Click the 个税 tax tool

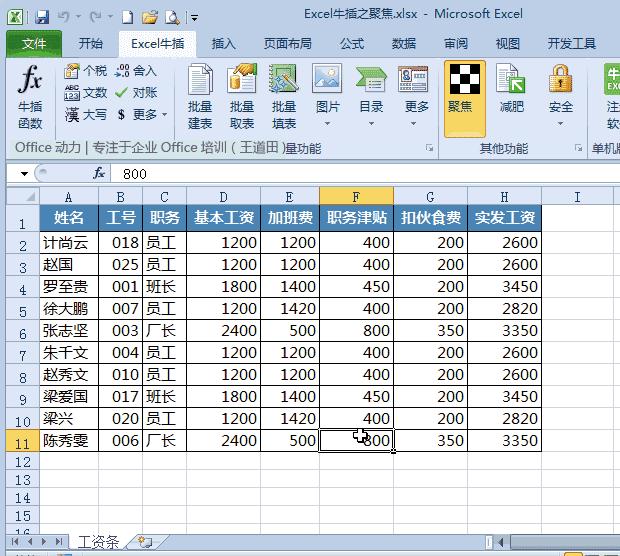pyautogui.click(x=85, y=71)
